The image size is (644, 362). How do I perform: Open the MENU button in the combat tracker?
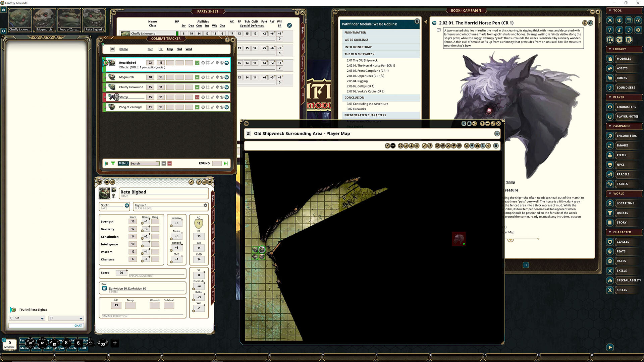click(123, 163)
